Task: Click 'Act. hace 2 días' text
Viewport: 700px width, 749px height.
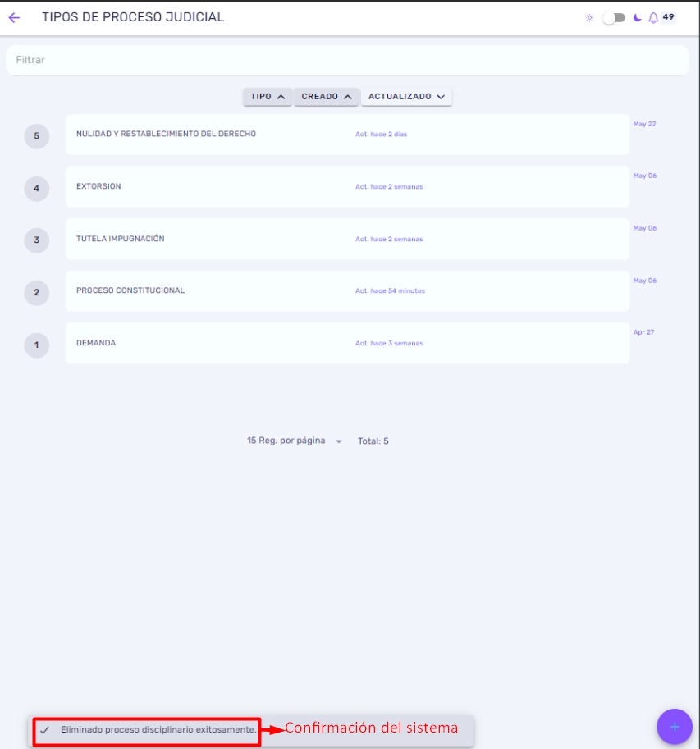Action: (381, 135)
